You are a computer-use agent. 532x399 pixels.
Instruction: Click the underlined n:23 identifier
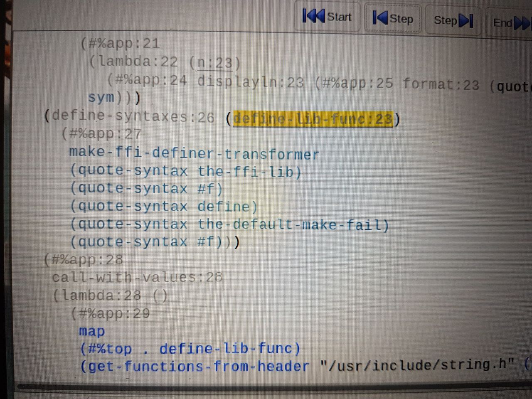[x=214, y=63]
